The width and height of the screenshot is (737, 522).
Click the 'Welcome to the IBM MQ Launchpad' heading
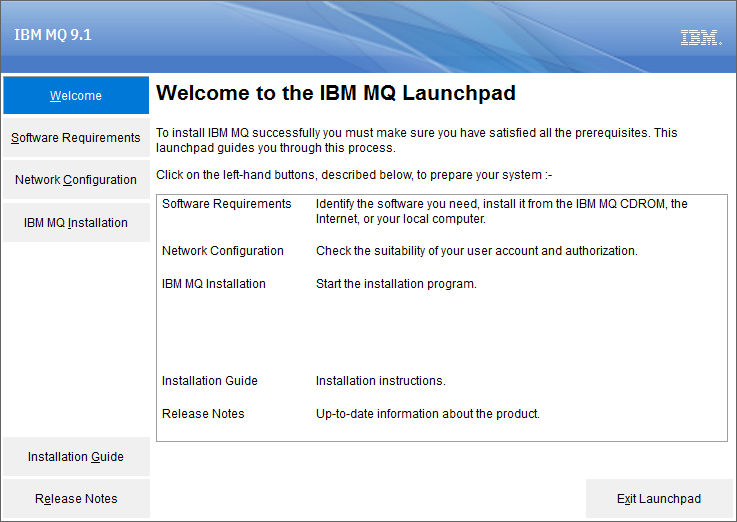pos(336,93)
